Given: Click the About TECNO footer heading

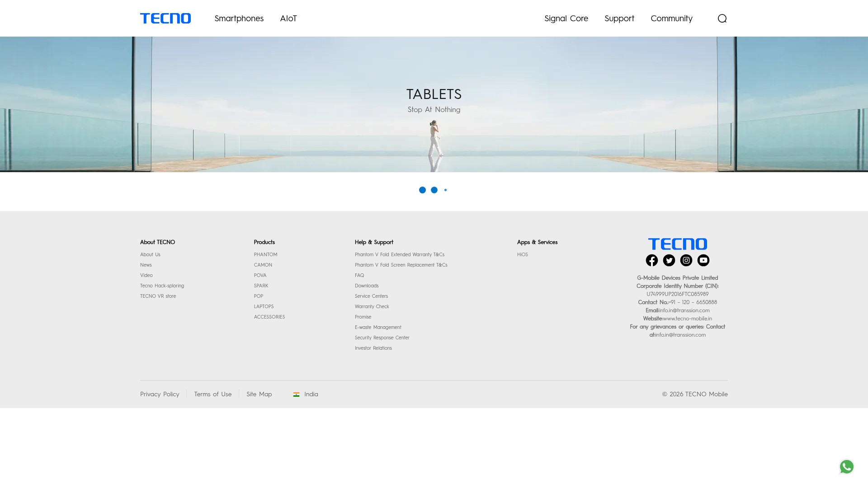Looking at the screenshot, I should [x=157, y=242].
